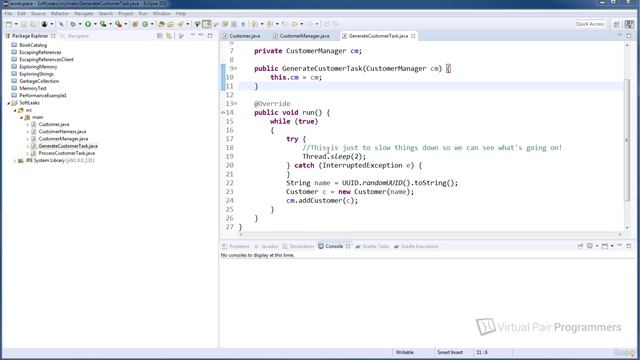Click the Open Type icon
The image size is (640, 360).
161,24
